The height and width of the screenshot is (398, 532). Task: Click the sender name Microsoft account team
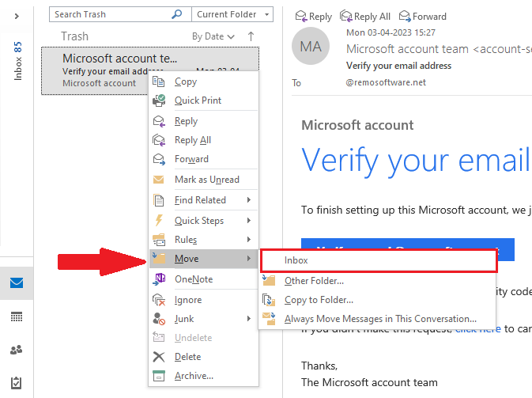tap(407, 49)
